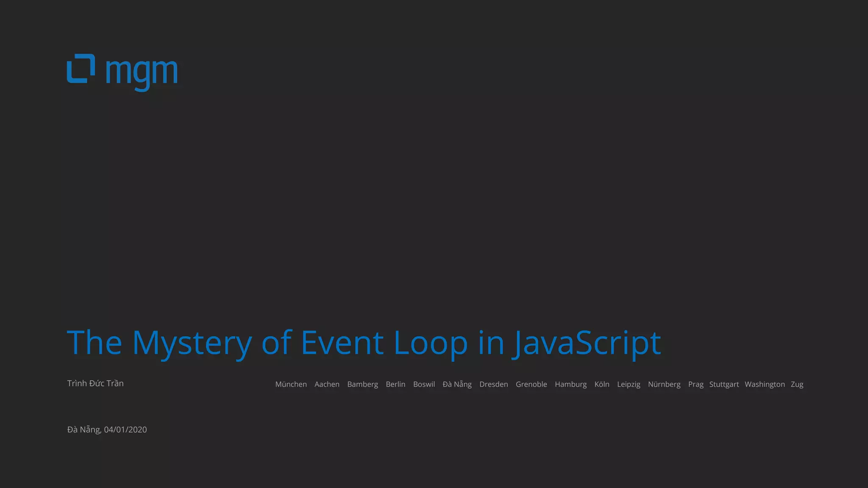Screen dimensions: 868x488
Task: Select the Leipzig city label
Action: pos(629,384)
